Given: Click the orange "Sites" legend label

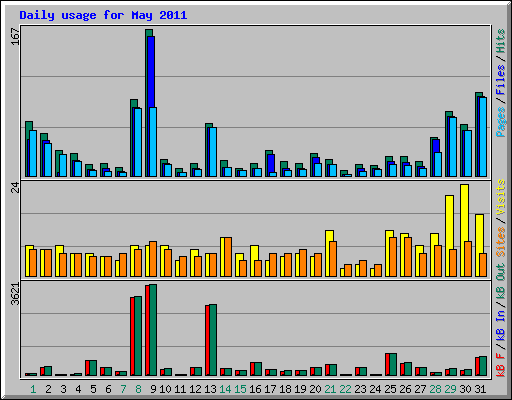Looking at the screenshot, I should tap(500, 242).
